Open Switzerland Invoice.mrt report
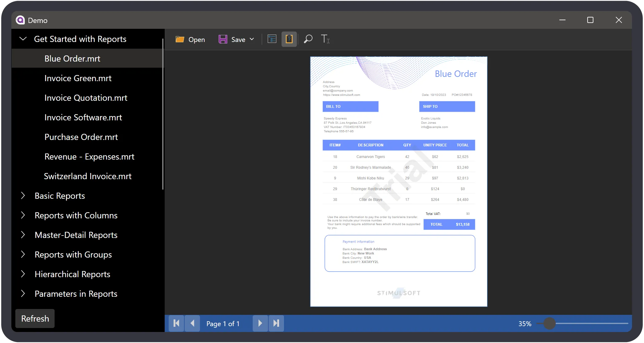 coord(88,176)
